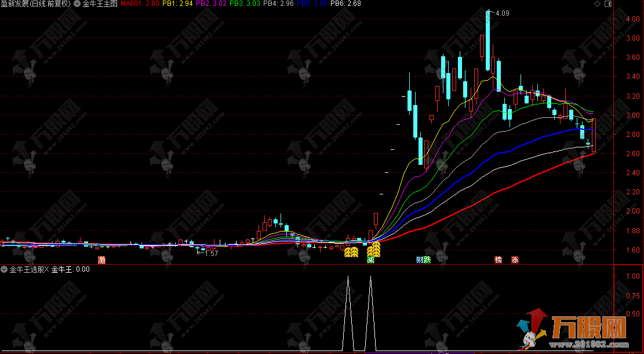644x354 pixels.
Task: Click the 1.57 low price marker
Action: [211, 254]
